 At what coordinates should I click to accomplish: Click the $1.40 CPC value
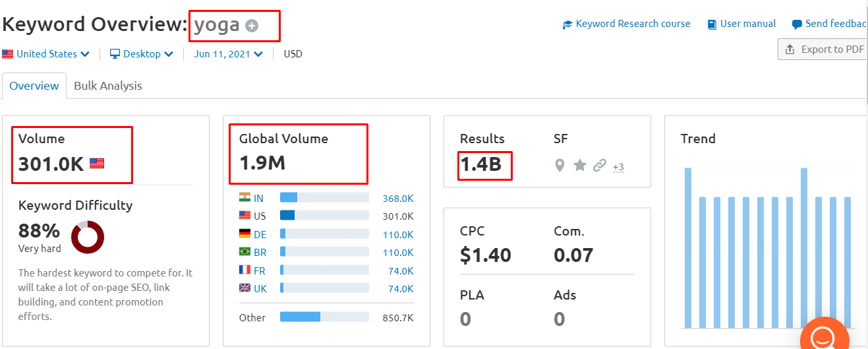[486, 255]
